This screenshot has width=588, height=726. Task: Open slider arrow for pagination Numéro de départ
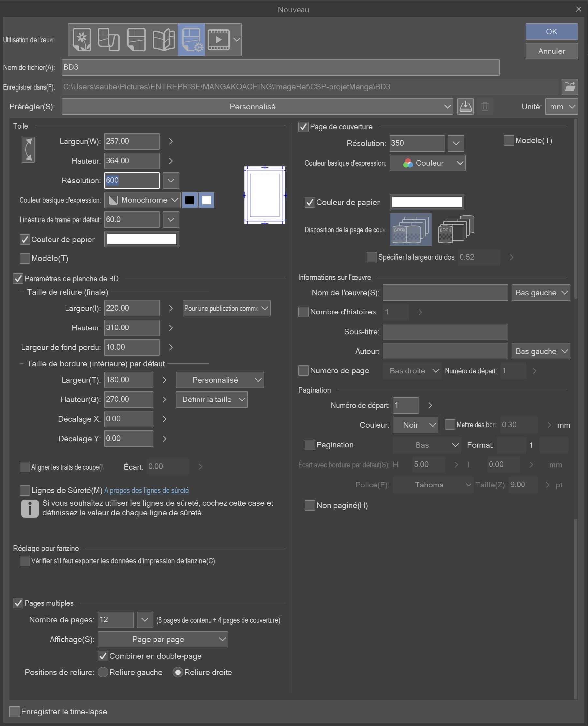pos(430,405)
